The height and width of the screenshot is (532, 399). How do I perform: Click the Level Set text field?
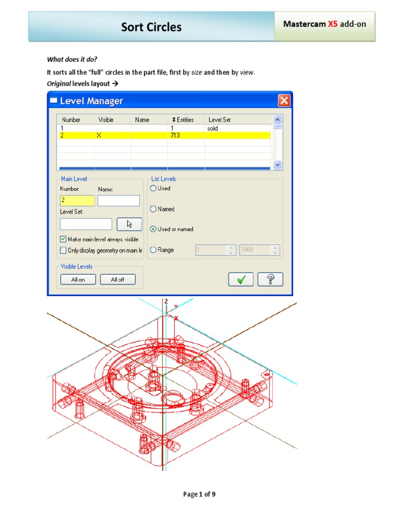pyautogui.click(x=86, y=224)
